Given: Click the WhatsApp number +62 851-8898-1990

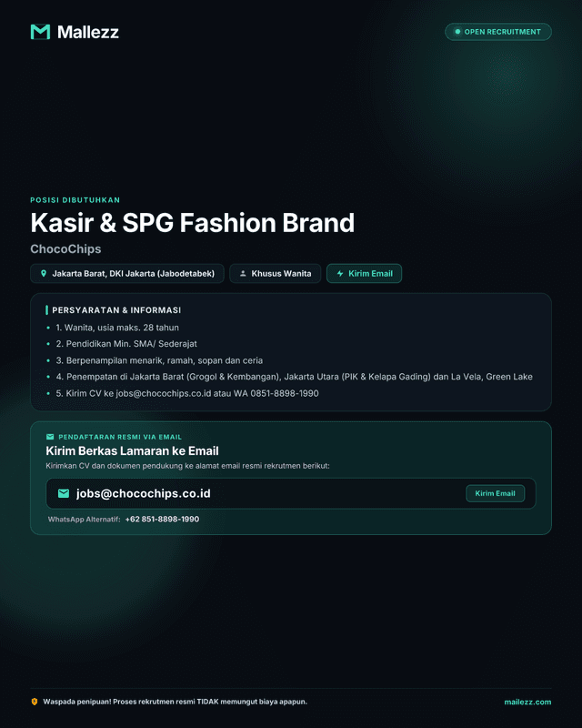Looking at the screenshot, I should coord(162,519).
